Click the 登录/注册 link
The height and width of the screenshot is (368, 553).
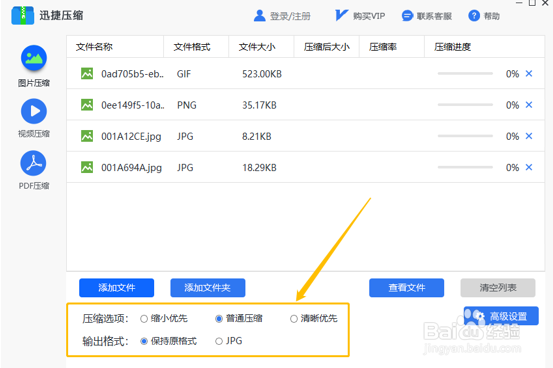[290, 16]
